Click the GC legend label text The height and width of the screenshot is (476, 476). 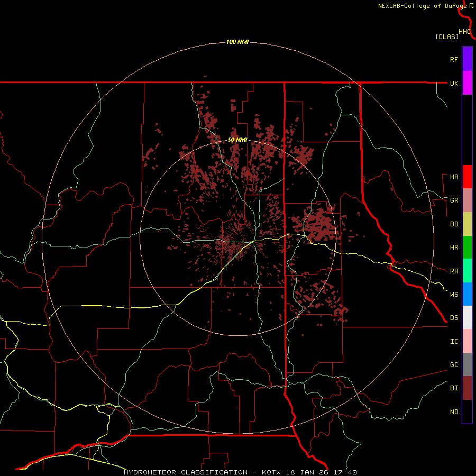tap(454, 365)
